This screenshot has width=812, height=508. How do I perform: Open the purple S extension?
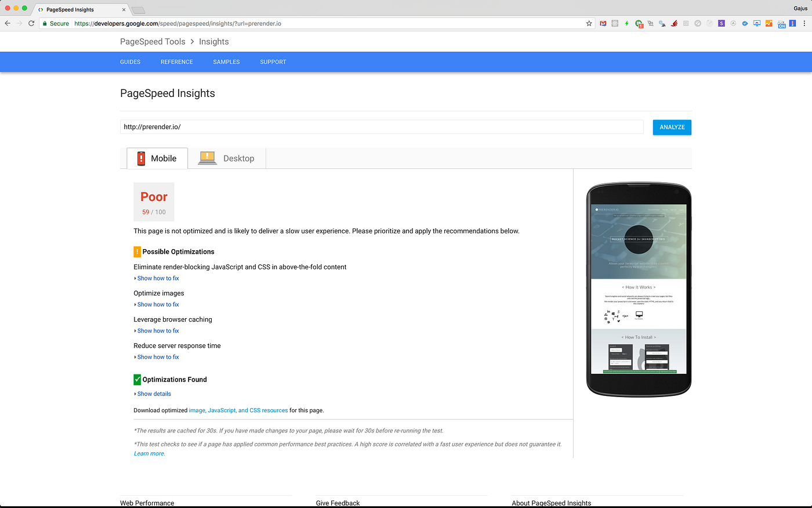(x=721, y=23)
